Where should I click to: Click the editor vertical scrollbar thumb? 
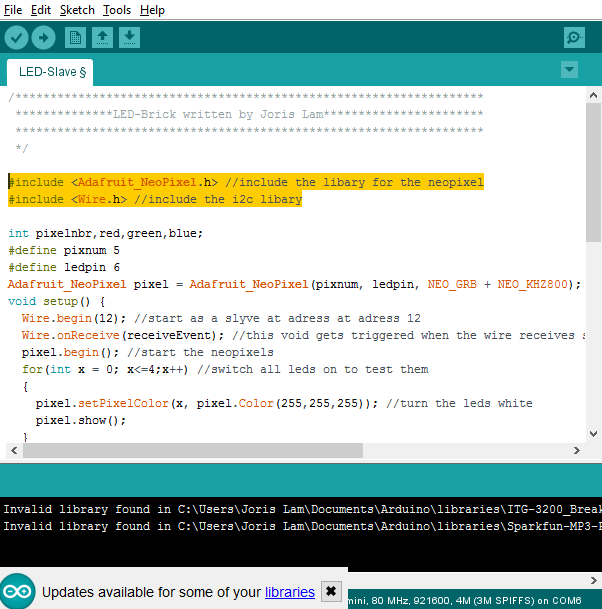(x=593, y=172)
